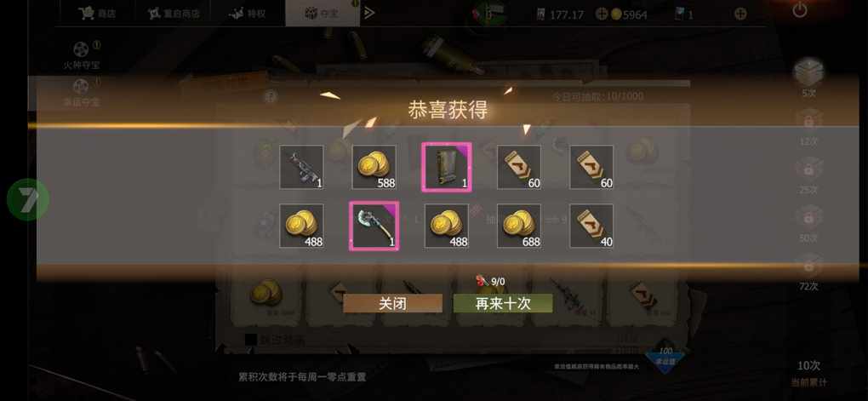The height and width of the screenshot is (401, 868).
Task: Toggle the checkbox under the prize grid
Action: coord(251,340)
